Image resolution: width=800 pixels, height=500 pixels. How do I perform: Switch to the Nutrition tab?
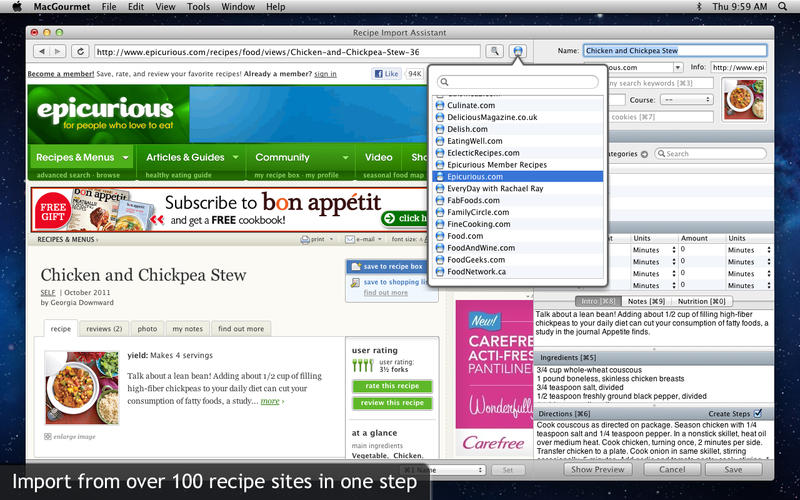(702, 302)
